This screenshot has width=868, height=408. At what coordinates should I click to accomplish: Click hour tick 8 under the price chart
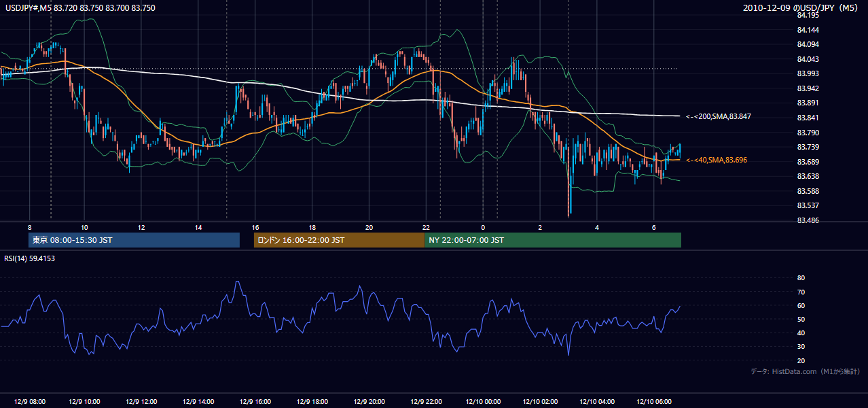29,227
